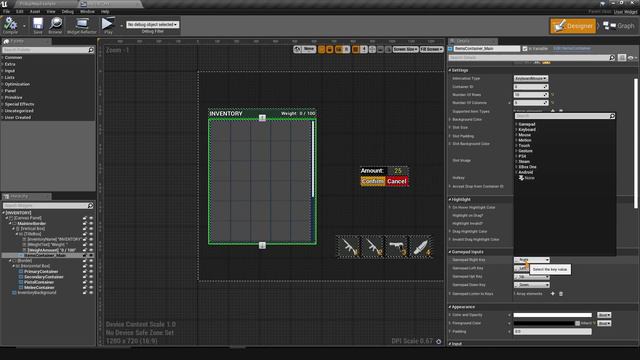
Task: Click the Padding value field
Action: tap(552, 331)
